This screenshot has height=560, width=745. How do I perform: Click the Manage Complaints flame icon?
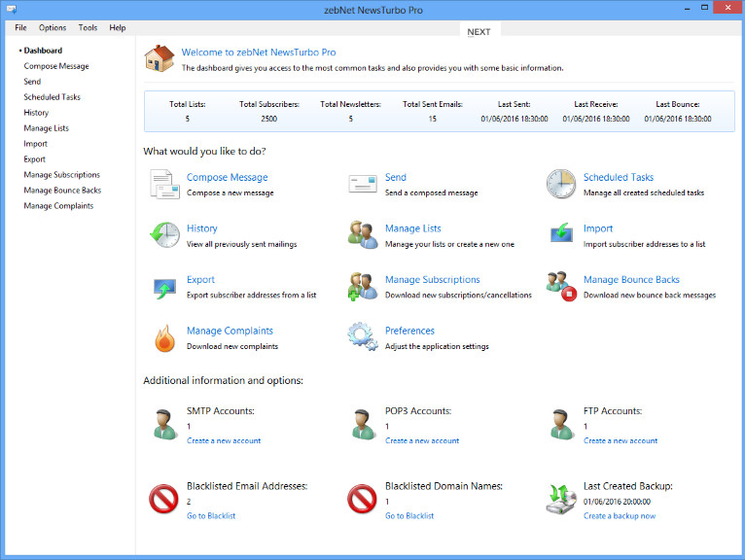165,338
